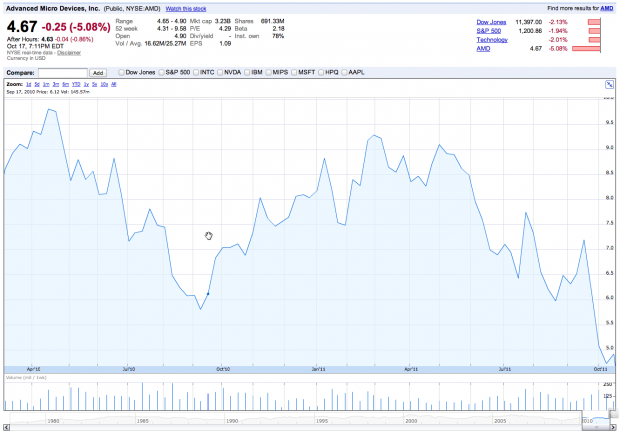The image size is (620, 432).
Task: Set chart zoom to 1y
Action: [86, 84]
